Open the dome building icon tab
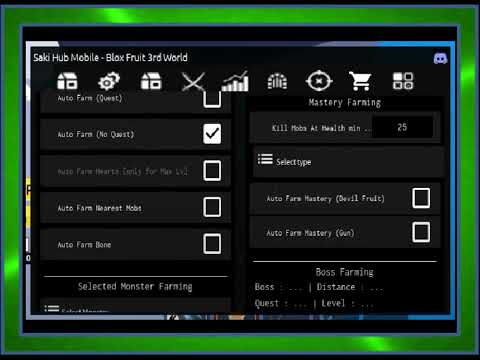The height and width of the screenshot is (360, 480). 277,81
